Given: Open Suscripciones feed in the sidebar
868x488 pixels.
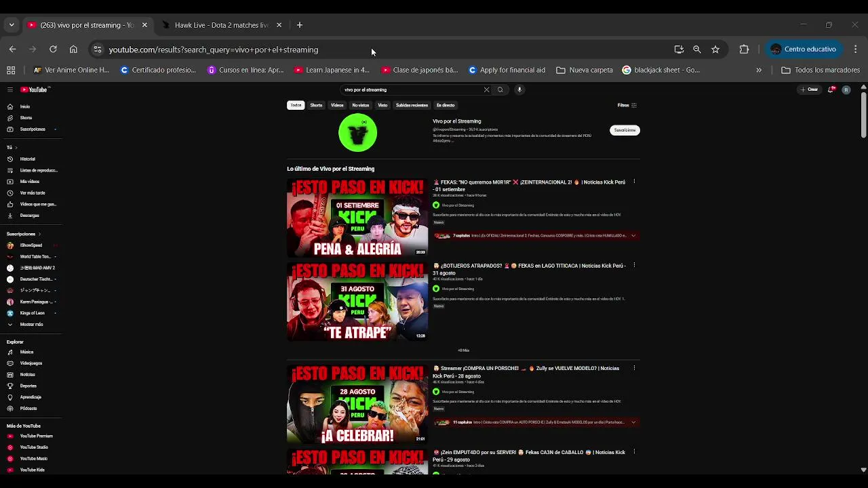Looking at the screenshot, I should pos(33,129).
